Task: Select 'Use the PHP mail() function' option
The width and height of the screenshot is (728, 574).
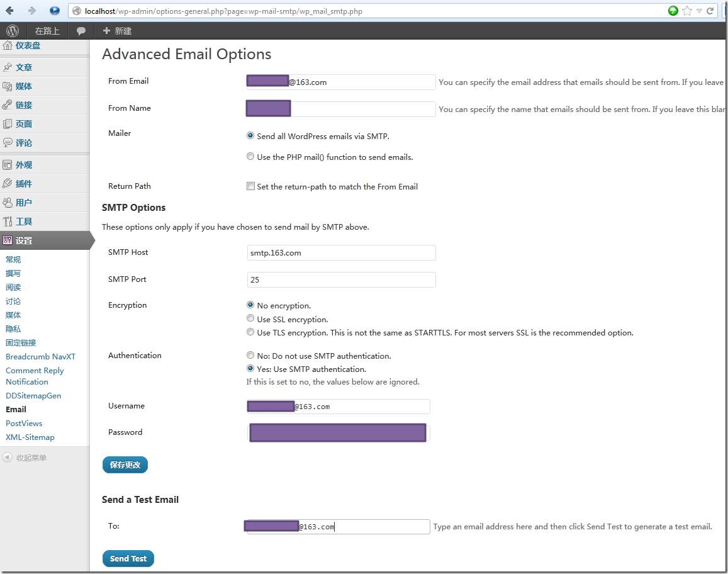Action: pyautogui.click(x=250, y=157)
